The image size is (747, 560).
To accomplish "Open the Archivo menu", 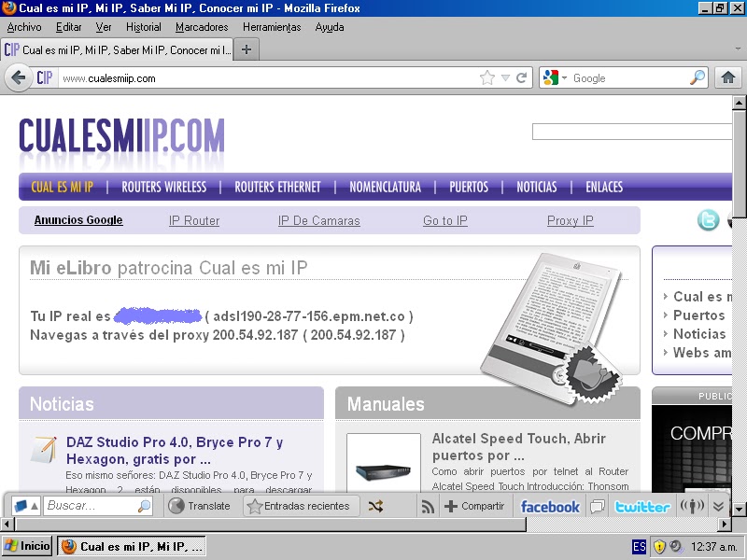I will (x=24, y=27).
